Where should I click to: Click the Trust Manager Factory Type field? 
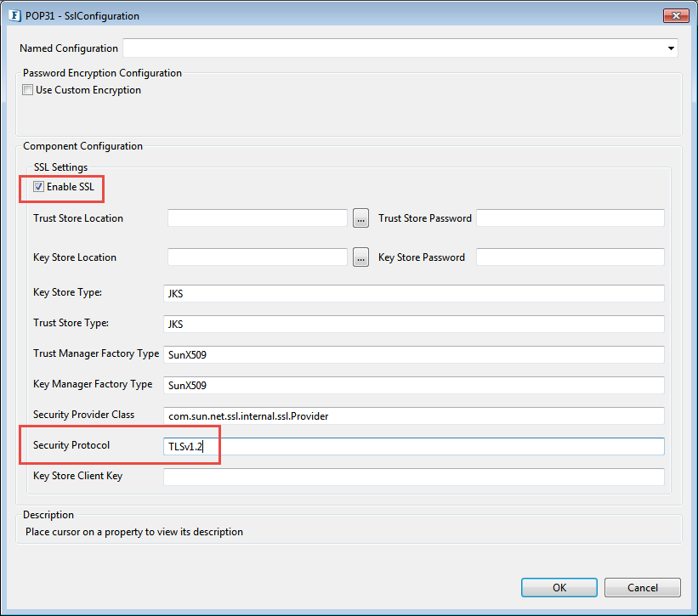(x=414, y=355)
